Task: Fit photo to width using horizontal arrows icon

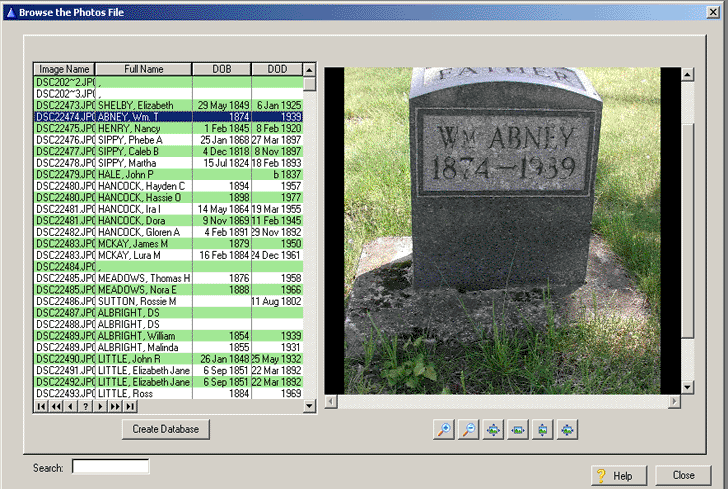Action: [518, 429]
